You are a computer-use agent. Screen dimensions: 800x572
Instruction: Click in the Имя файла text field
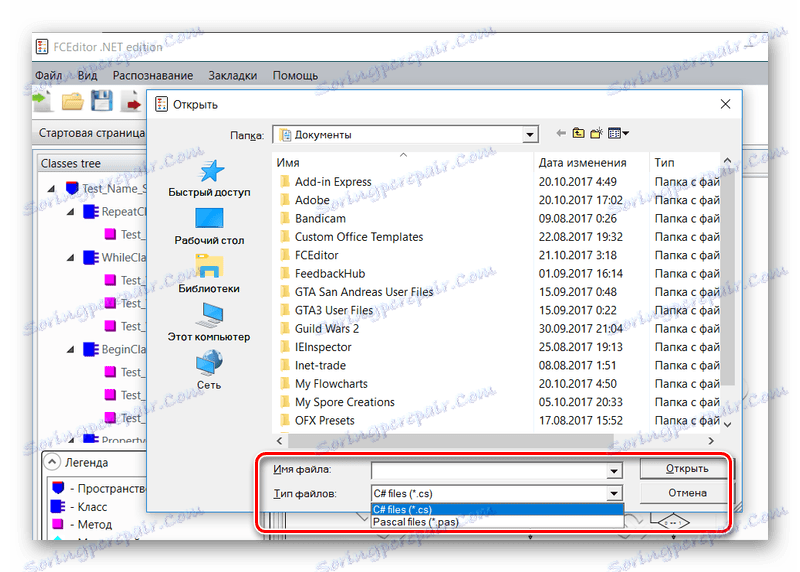pyautogui.click(x=489, y=470)
